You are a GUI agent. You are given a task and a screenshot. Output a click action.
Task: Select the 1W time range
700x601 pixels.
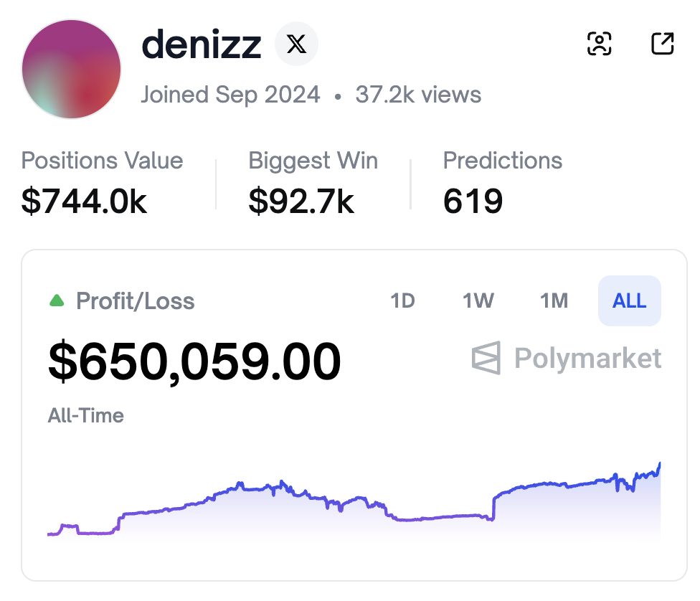[x=478, y=300]
